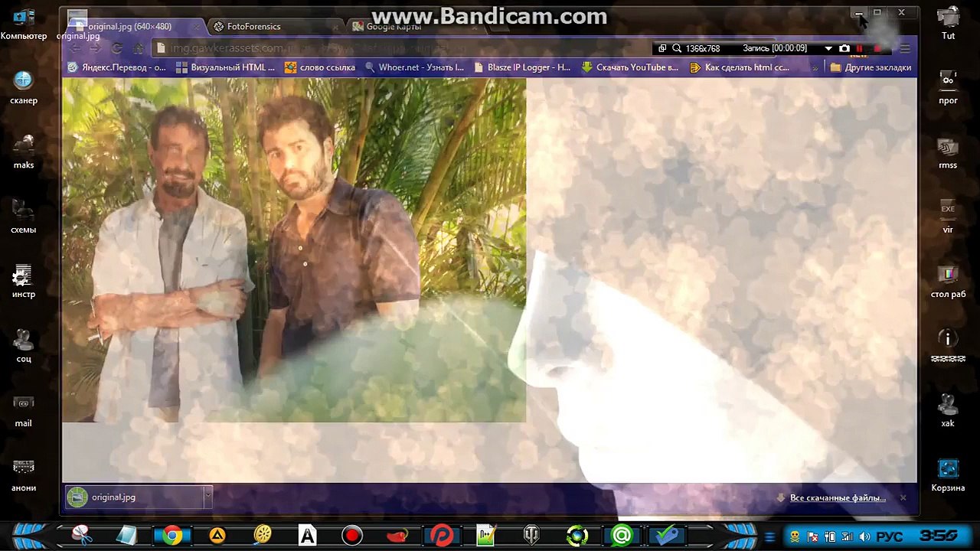Open the Whoer.net bookmark
This screenshot has height=551, width=980.
[414, 67]
